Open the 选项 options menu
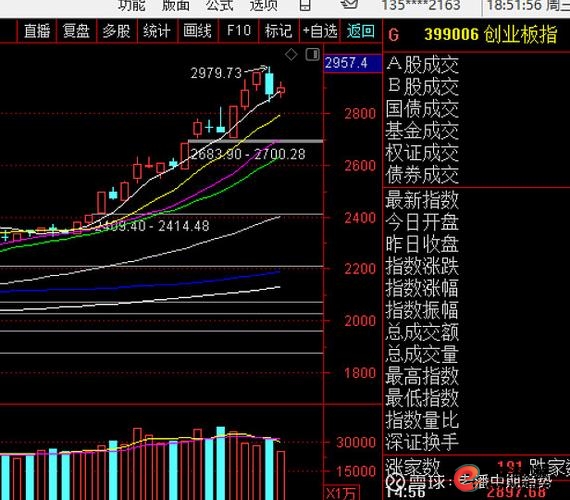This screenshot has height=500, width=570. [x=264, y=5]
